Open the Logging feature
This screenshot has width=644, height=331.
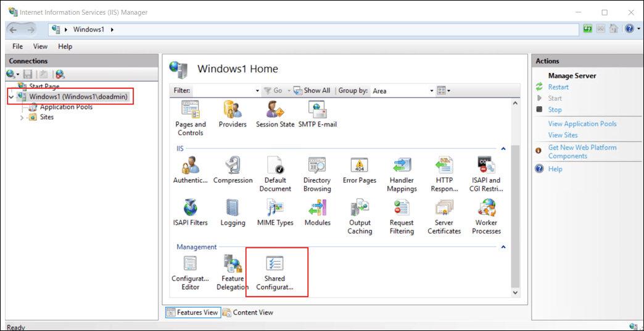point(233,212)
